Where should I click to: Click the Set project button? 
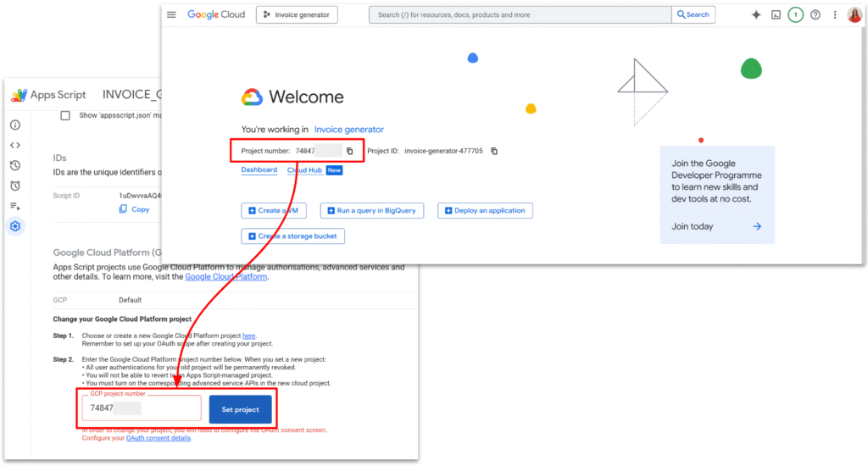[241, 409]
